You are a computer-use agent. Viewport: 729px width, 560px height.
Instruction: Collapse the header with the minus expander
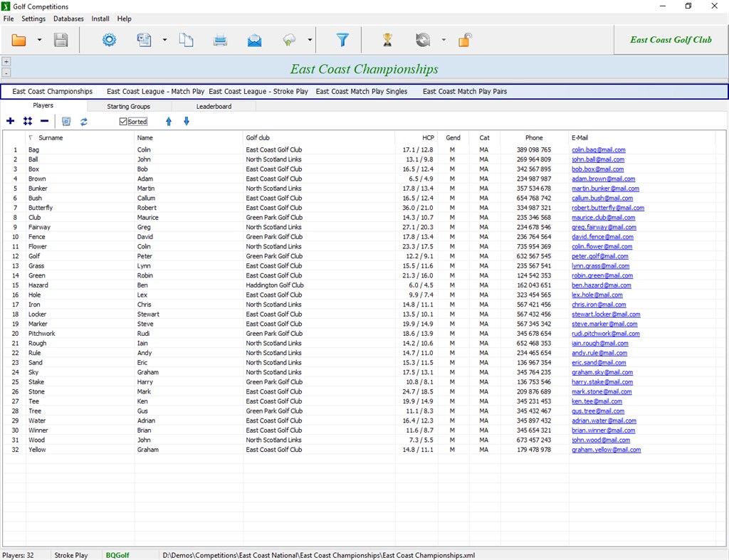click(6, 73)
